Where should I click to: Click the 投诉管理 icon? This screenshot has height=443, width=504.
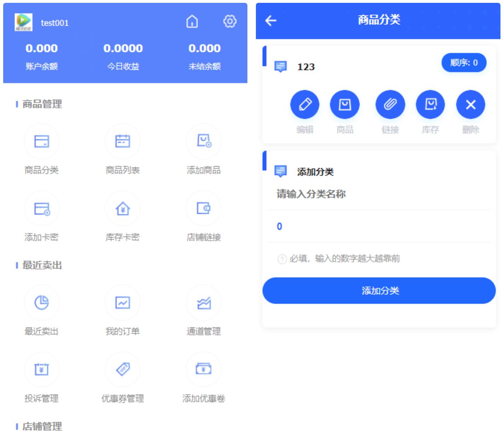[x=41, y=369]
